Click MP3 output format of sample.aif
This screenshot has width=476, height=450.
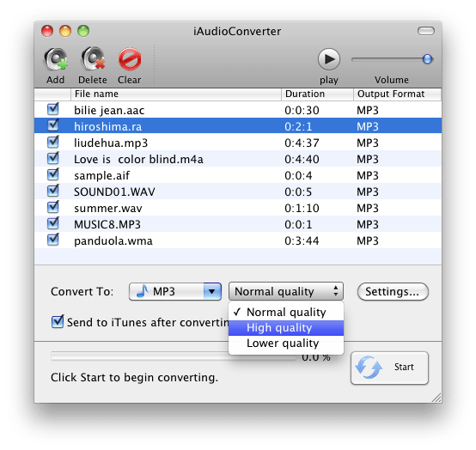click(368, 176)
